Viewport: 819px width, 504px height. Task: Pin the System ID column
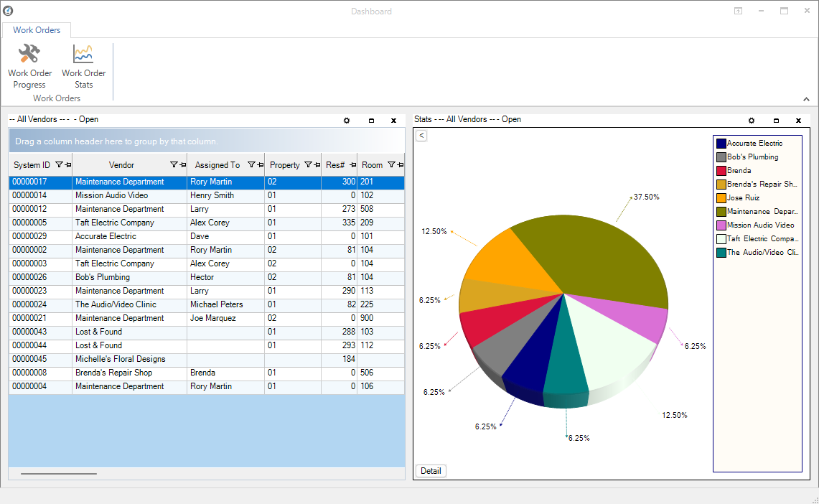click(x=68, y=164)
